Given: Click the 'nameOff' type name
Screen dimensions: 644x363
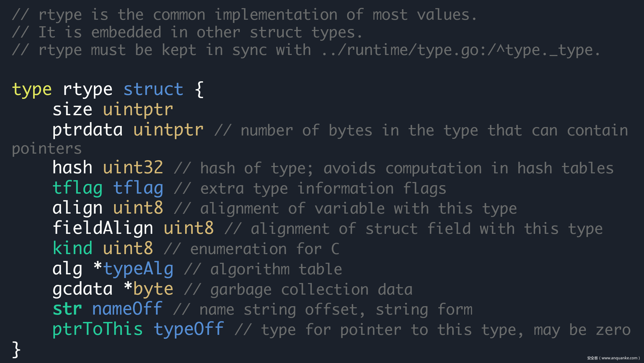Looking at the screenshot, I should click(127, 309).
